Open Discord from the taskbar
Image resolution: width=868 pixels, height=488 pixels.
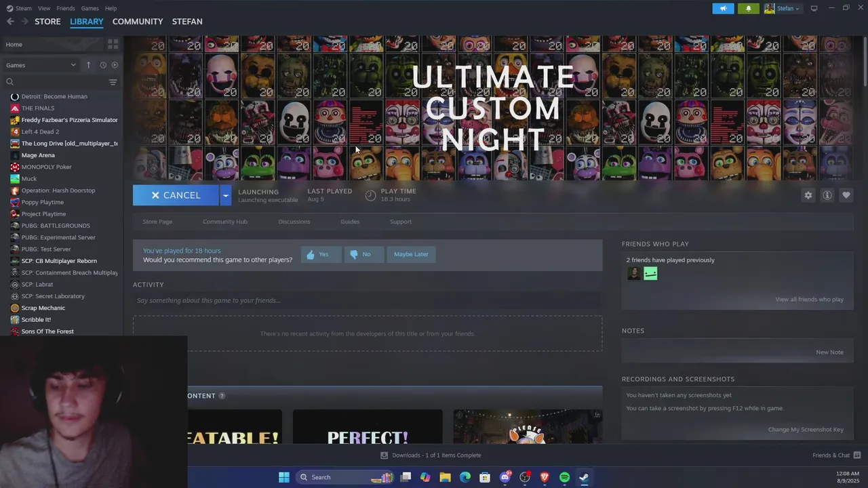tap(505, 477)
